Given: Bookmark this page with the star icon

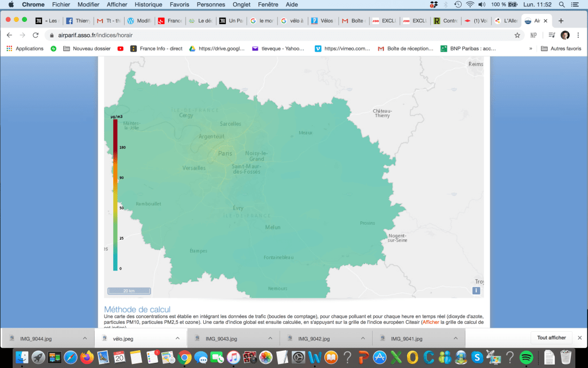Looking at the screenshot, I should pos(517,35).
